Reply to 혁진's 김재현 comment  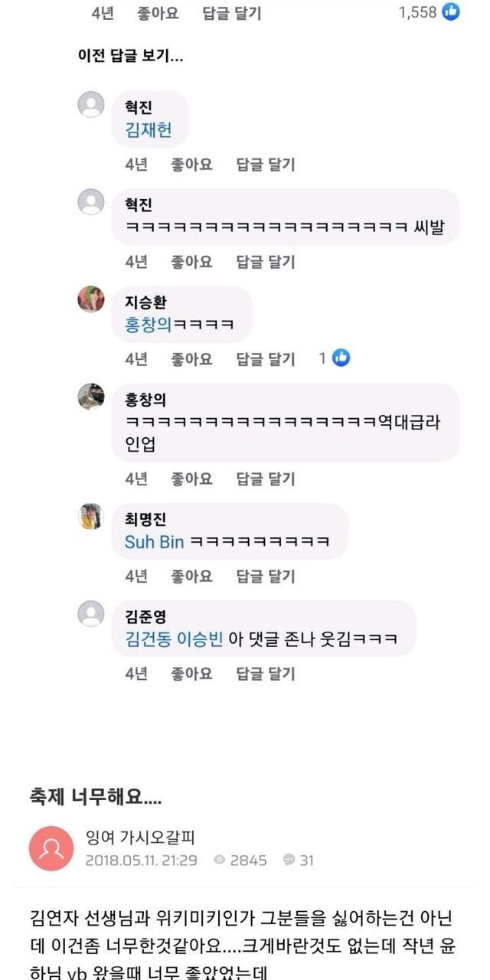265,165
